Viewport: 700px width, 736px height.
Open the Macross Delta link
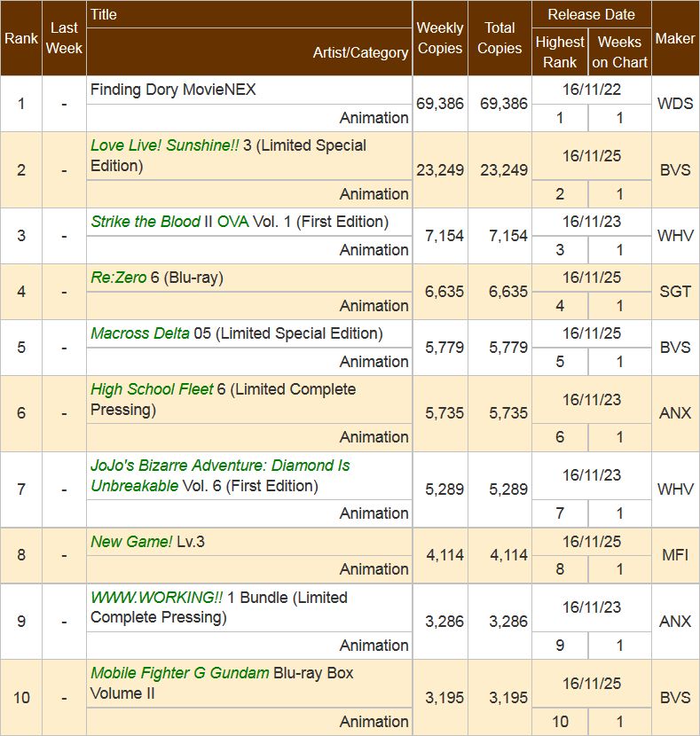[x=139, y=333]
